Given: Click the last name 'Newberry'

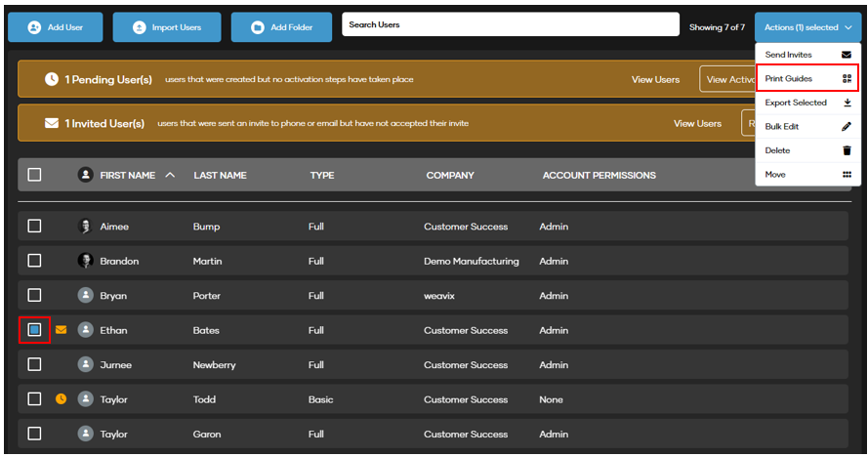Looking at the screenshot, I should click(214, 365).
